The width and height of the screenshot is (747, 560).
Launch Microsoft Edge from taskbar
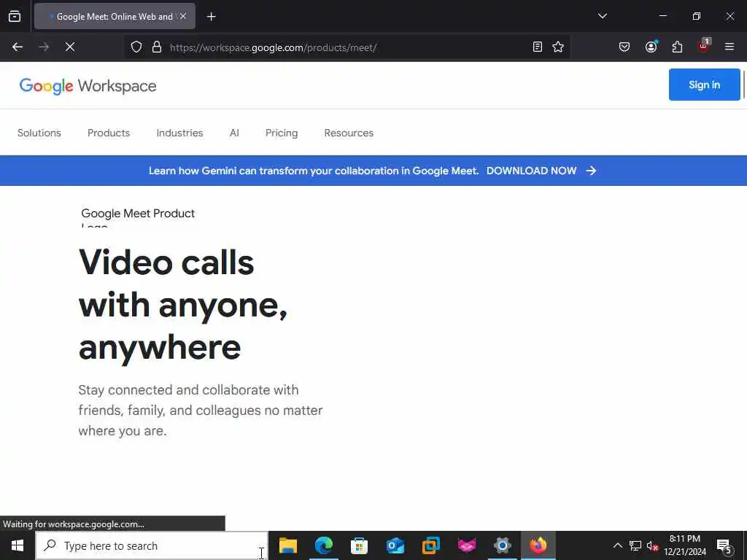[x=323, y=545]
